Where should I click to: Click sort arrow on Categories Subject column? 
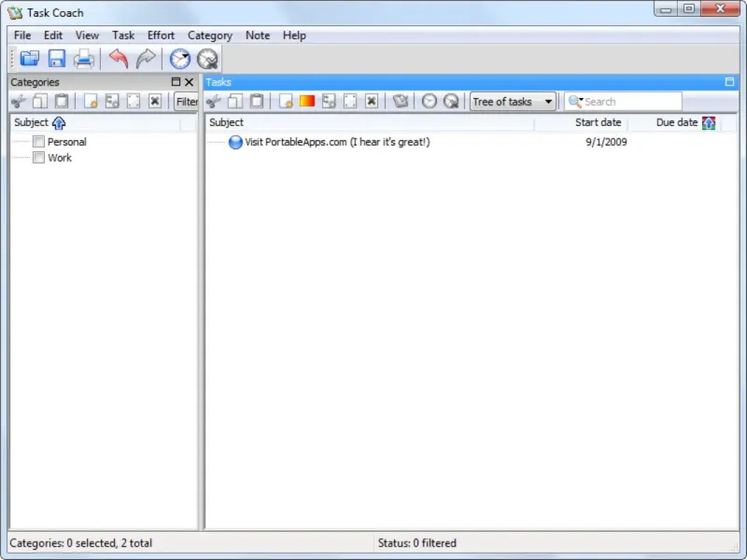pos(59,123)
